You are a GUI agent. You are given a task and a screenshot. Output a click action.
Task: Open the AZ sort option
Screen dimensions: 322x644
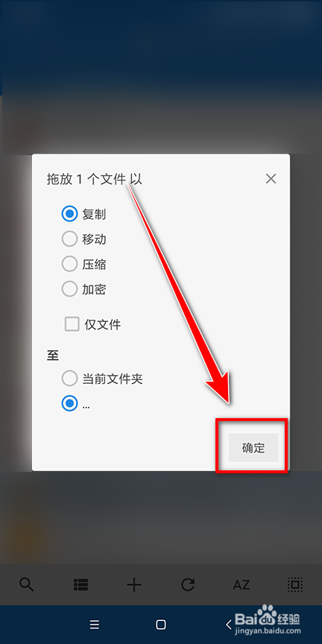click(x=241, y=584)
